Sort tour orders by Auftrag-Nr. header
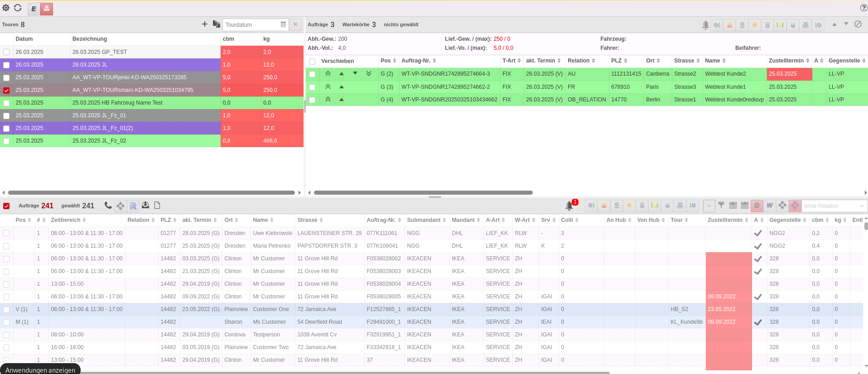 point(419,61)
